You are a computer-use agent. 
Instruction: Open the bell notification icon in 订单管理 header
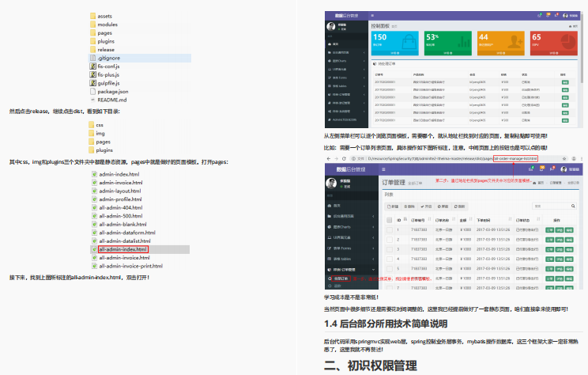tap(541, 169)
